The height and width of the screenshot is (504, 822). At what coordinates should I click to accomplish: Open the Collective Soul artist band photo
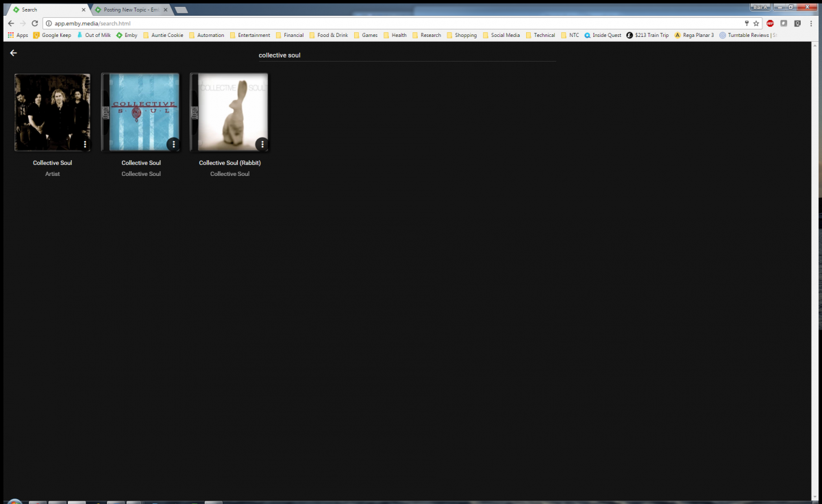click(x=53, y=112)
